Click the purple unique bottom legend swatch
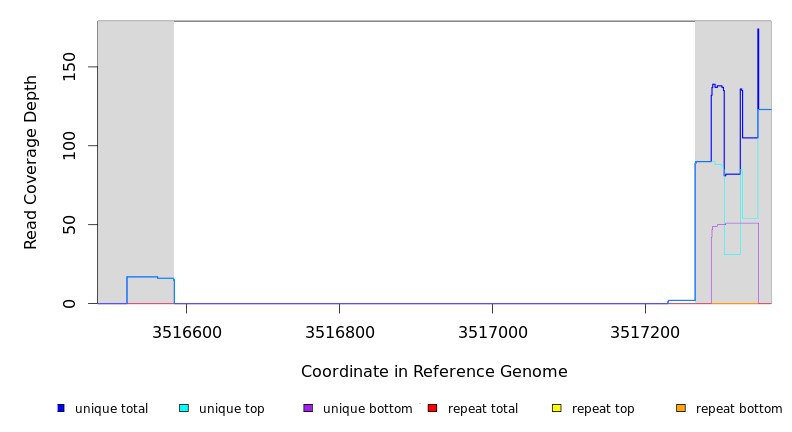Image resolution: width=792 pixels, height=432 pixels. [308, 408]
